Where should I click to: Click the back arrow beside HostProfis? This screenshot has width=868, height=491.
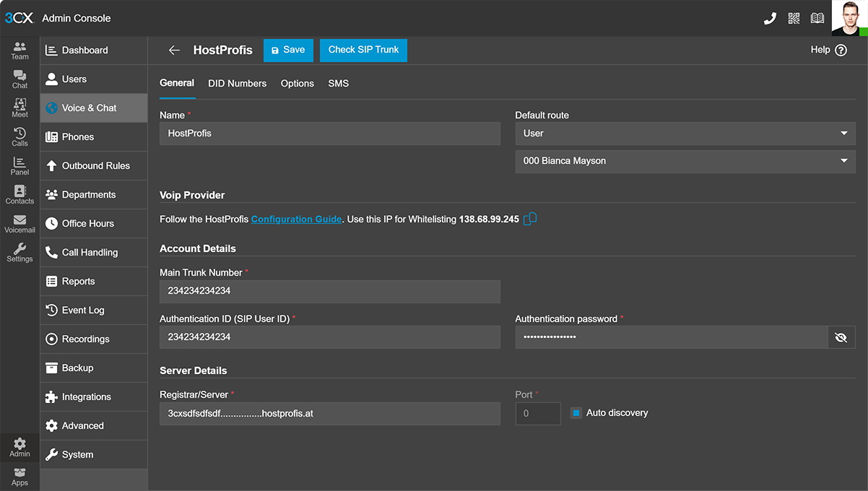(x=174, y=51)
